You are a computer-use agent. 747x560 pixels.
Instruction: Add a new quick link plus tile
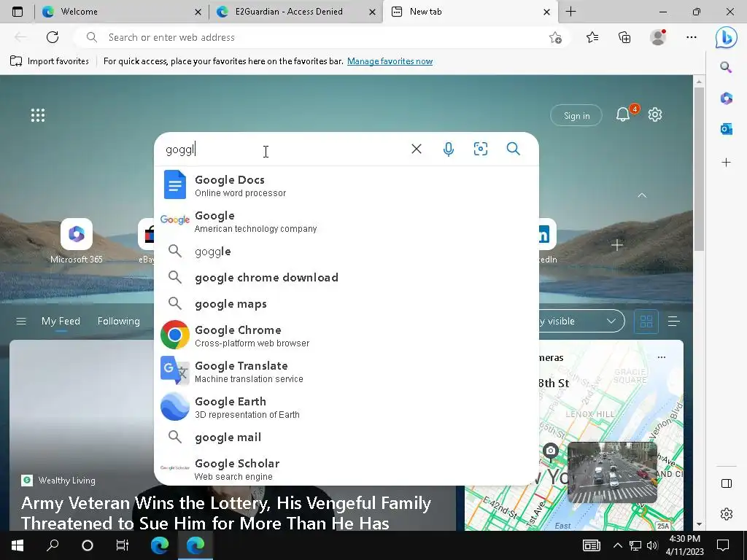click(617, 245)
